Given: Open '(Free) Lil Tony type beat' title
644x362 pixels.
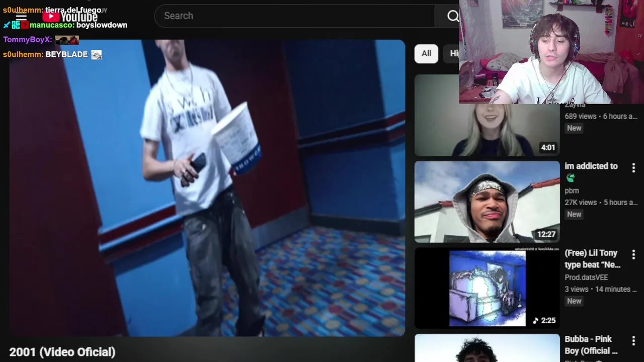Looking at the screenshot, I should coord(593,258).
